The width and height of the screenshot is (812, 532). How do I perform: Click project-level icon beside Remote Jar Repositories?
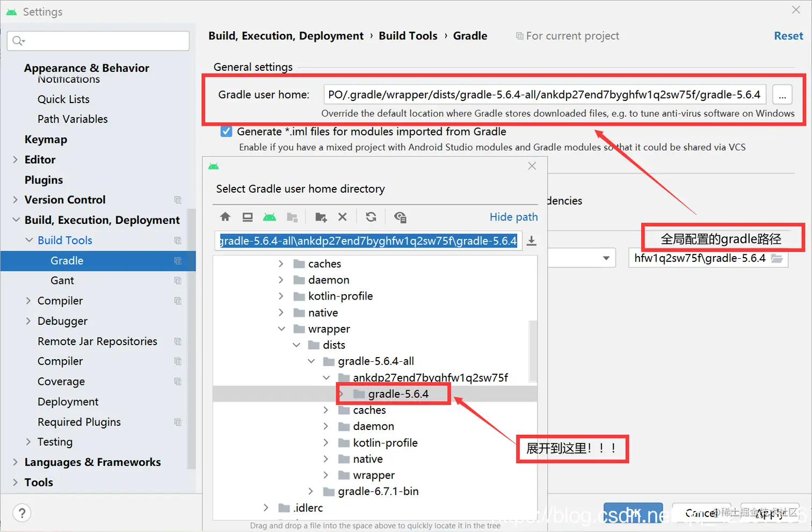(x=178, y=341)
